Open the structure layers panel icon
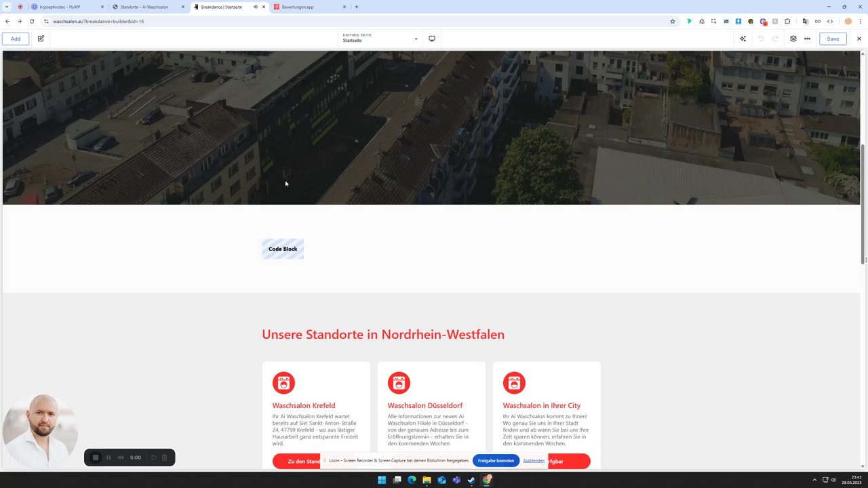 coord(793,39)
